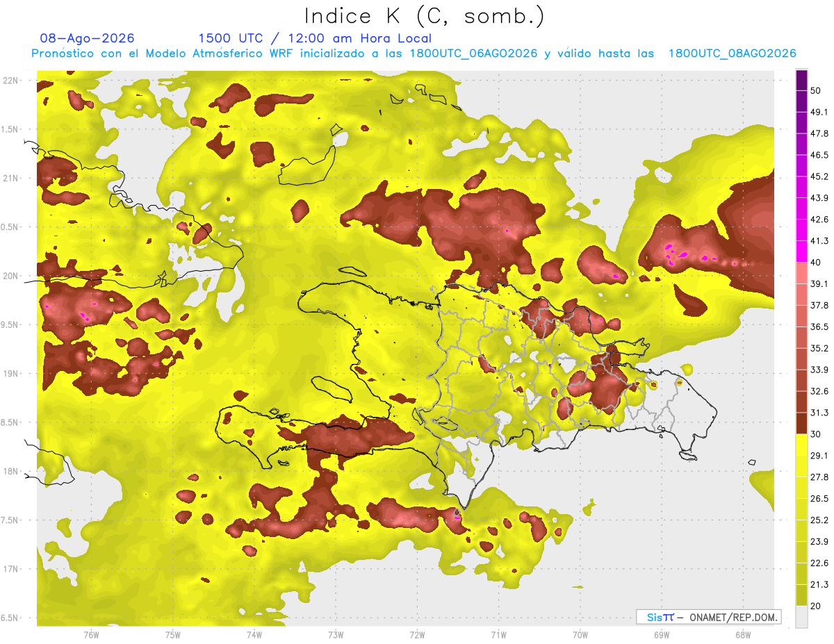Click the colorbar value '33.9'
Screen dimensions: 834x644
click(x=819, y=370)
